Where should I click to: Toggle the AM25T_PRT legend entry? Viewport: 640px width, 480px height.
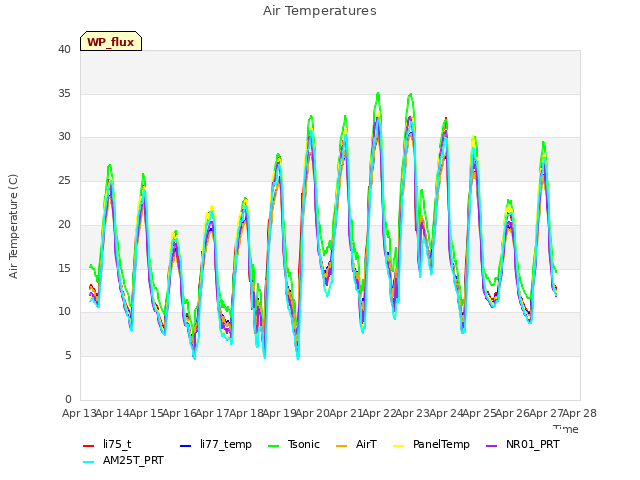pyautogui.click(x=123, y=461)
